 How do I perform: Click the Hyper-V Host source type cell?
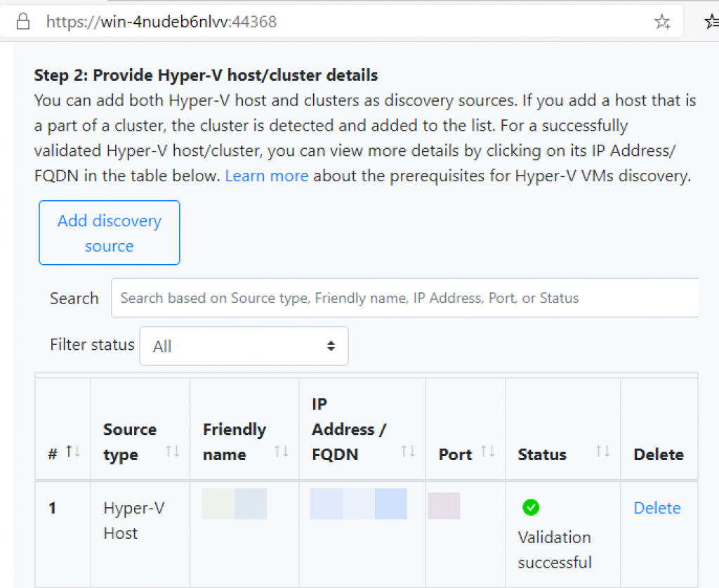133,521
